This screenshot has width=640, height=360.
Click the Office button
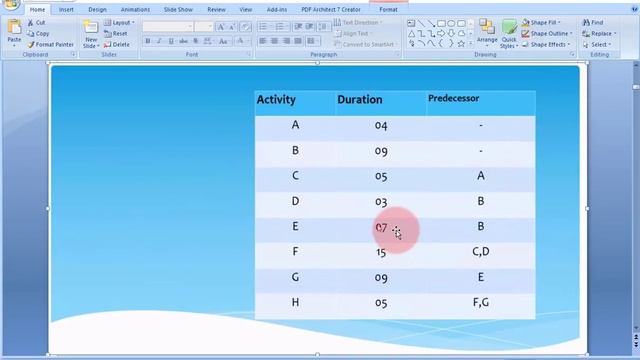click(10, 4)
